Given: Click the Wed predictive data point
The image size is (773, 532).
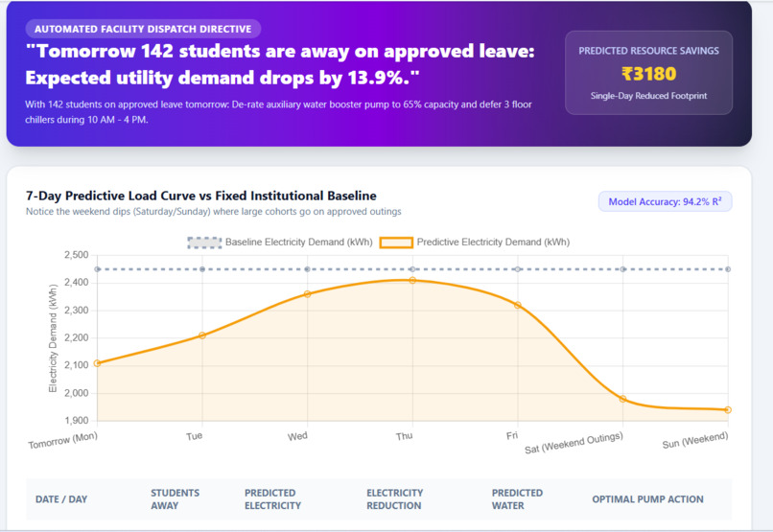Looking at the screenshot, I should 307,294.
